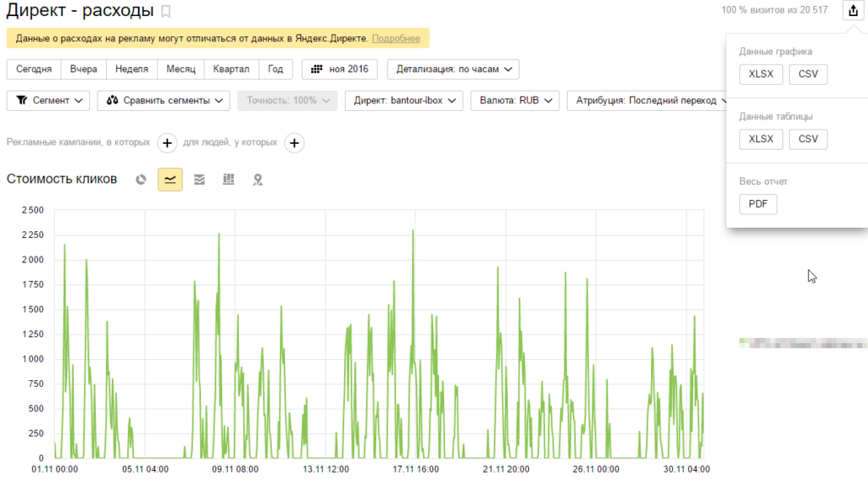
Task: Export table data as XLSX
Action: [761, 139]
